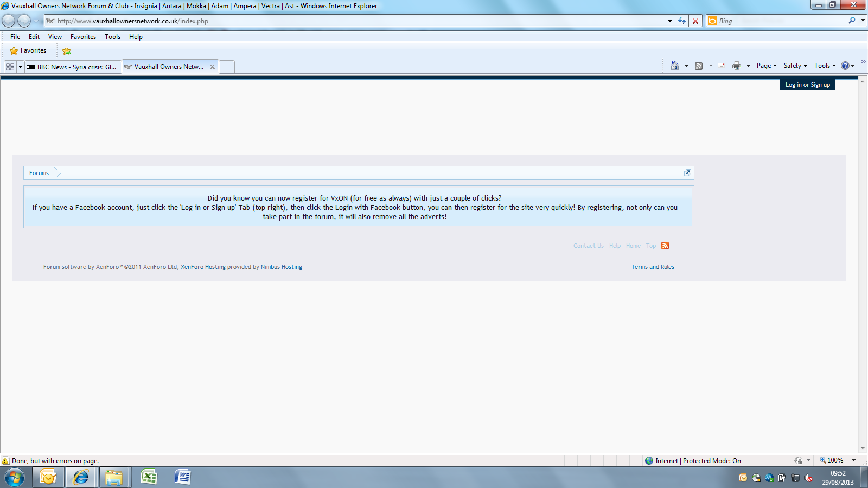Click the Print icon in command bar
868x488 pixels.
point(736,66)
